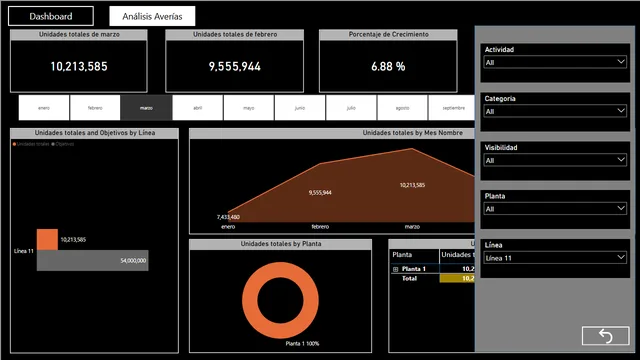640x360 pixels.
Task: Open the Línea filter dropdown showing Línea 11
Action: point(555,258)
